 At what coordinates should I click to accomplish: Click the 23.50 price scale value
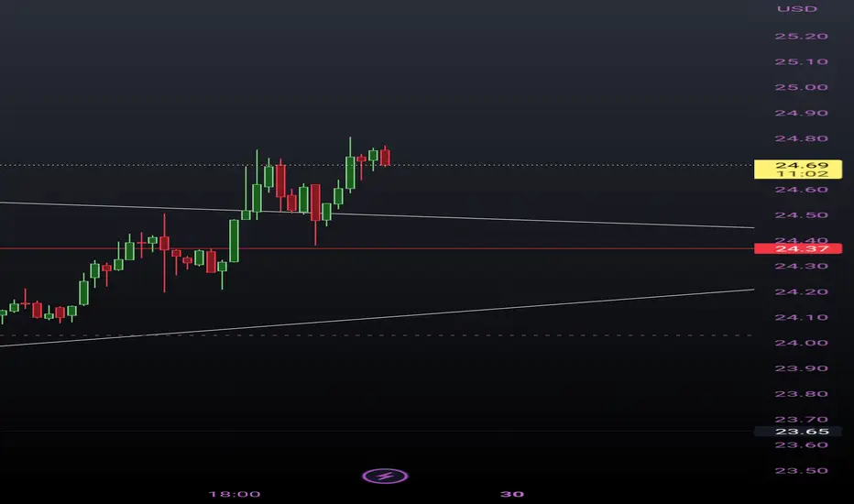click(801, 471)
